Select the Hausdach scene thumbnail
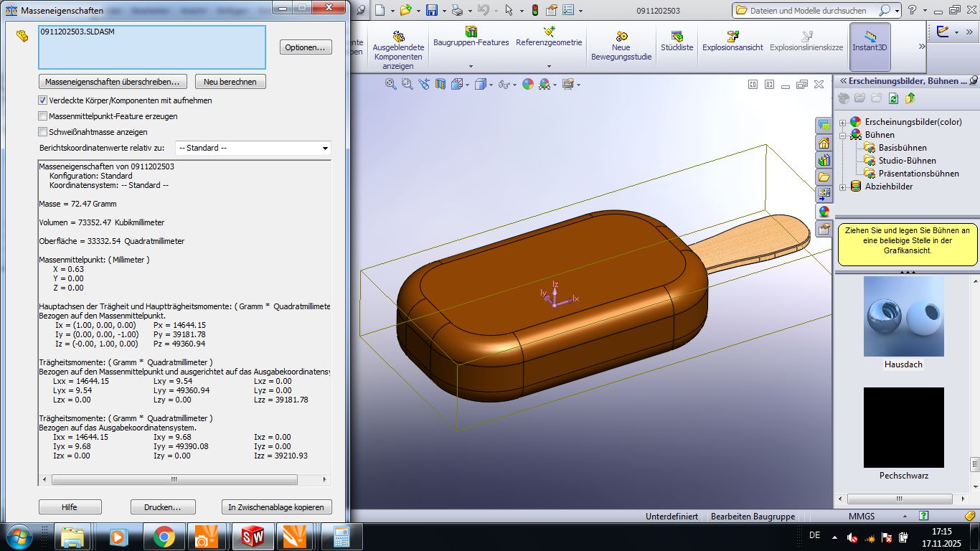The image size is (980, 551). 903,316
